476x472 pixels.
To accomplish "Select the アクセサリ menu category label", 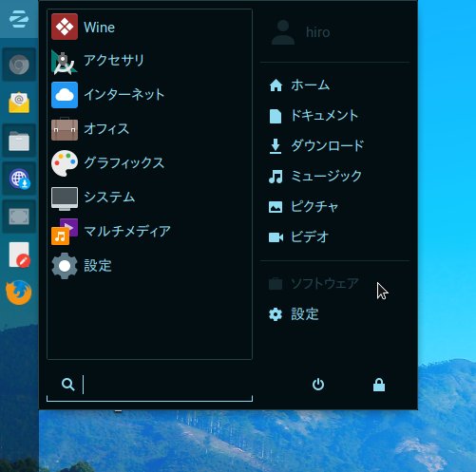I will pos(114,60).
